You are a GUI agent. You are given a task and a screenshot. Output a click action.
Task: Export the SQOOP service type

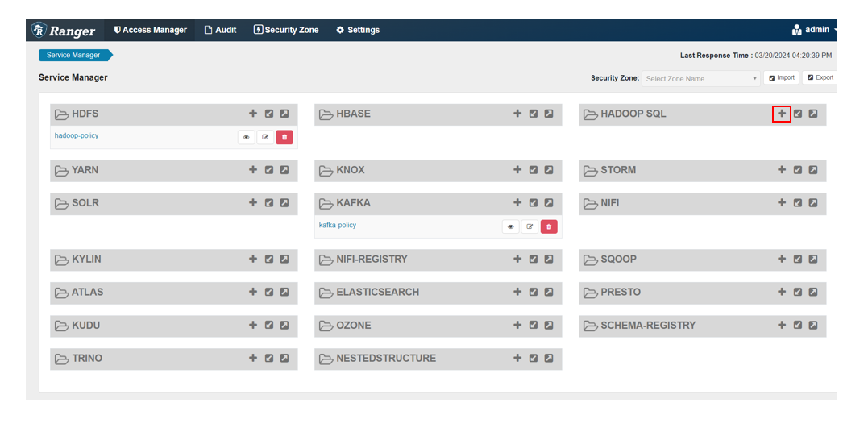[812, 259]
